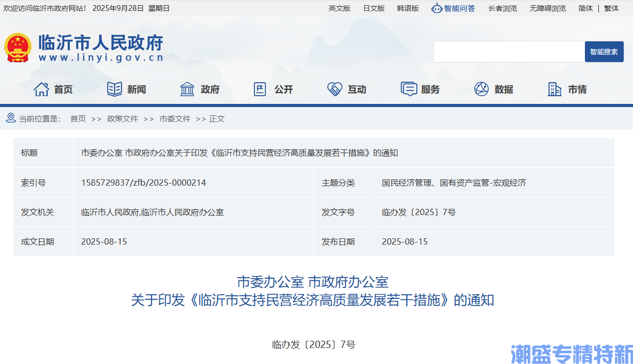Switch to 韩语版 Korean version
Image resolution: width=633 pixels, height=364 pixels.
coord(408,8)
